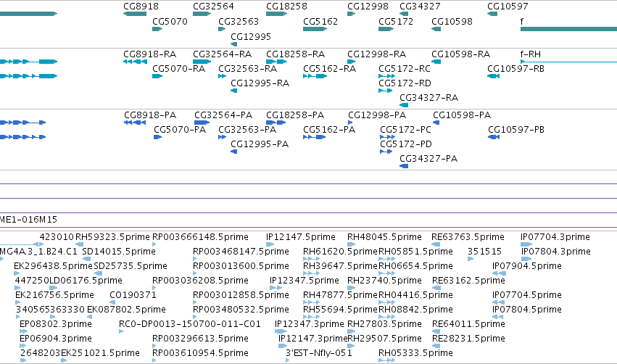
Task: Select EST IP07804.3prime
Action: pyautogui.click(x=555, y=252)
